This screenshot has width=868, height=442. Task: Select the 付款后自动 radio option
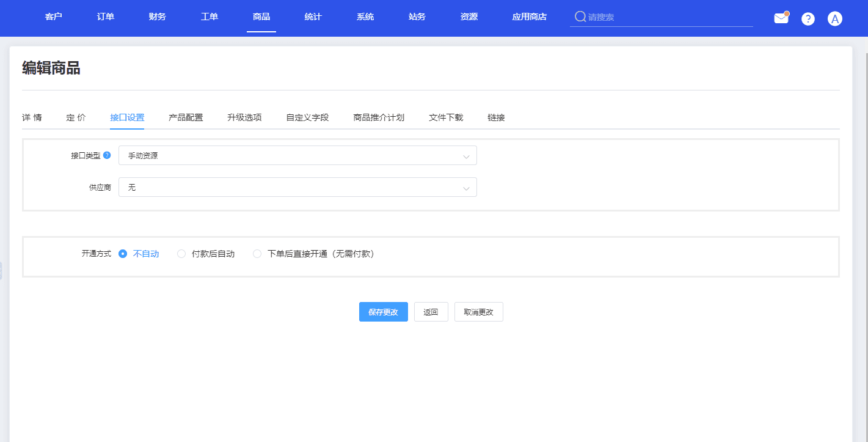(206, 254)
